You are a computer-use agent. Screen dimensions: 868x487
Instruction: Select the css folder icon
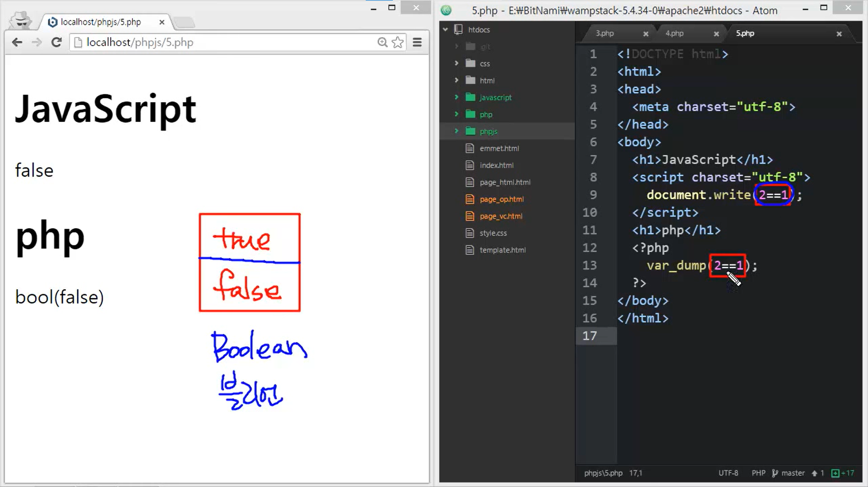(471, 63)
